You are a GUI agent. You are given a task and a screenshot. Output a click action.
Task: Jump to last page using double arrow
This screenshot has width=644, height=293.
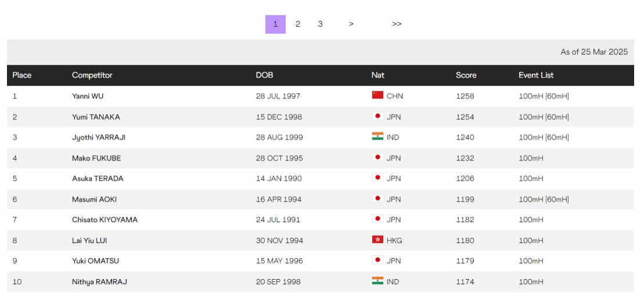click(397, 24)
